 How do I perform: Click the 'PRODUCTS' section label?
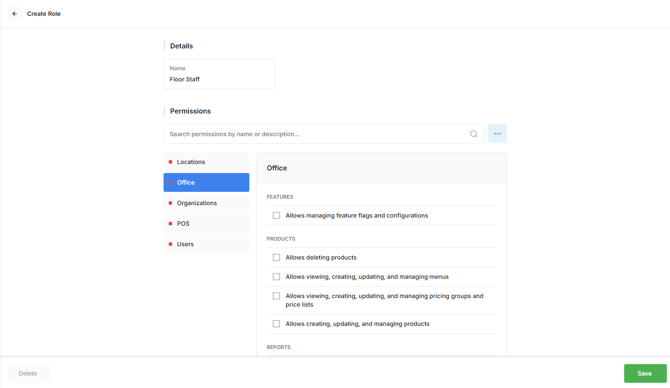pyautogui.click(x=281, y=239)
